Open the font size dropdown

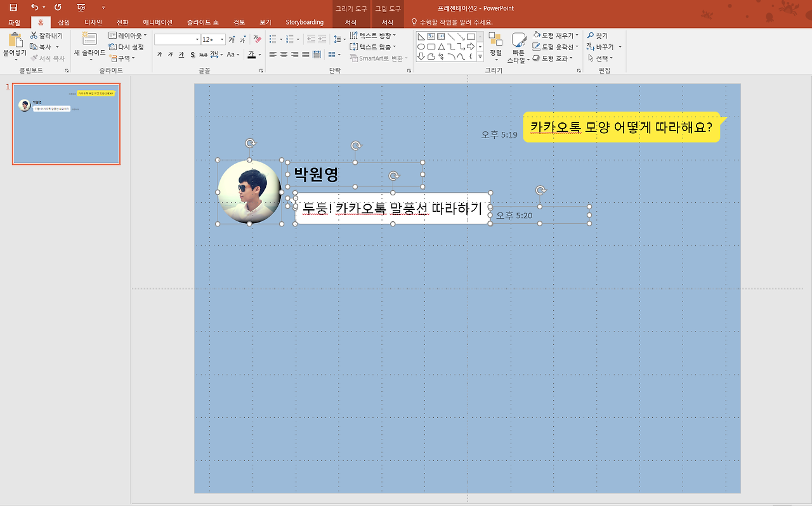(222, 39)
